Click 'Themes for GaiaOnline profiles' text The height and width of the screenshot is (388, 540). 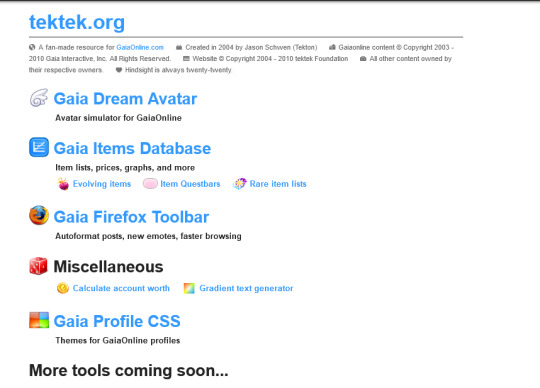(118, 340)
